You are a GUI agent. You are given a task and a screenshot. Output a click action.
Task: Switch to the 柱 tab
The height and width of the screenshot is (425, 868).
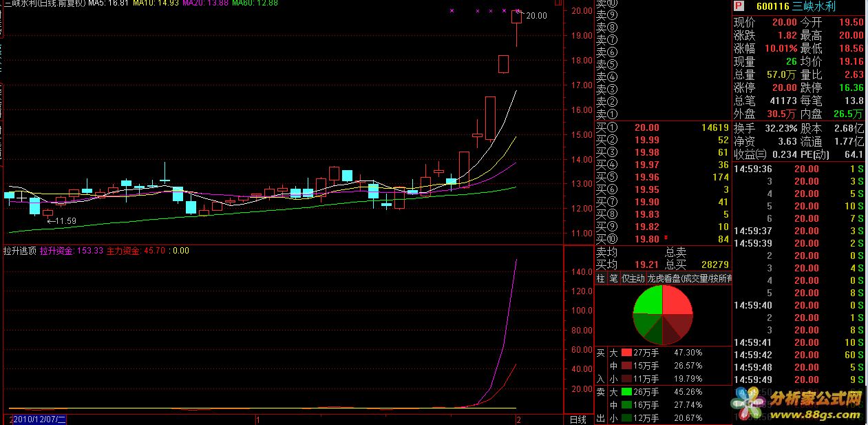(x=601, y=279)
